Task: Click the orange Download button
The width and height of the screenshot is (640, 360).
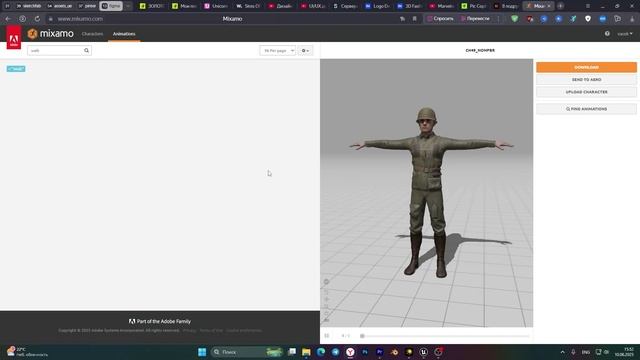Action: point(586,67)
